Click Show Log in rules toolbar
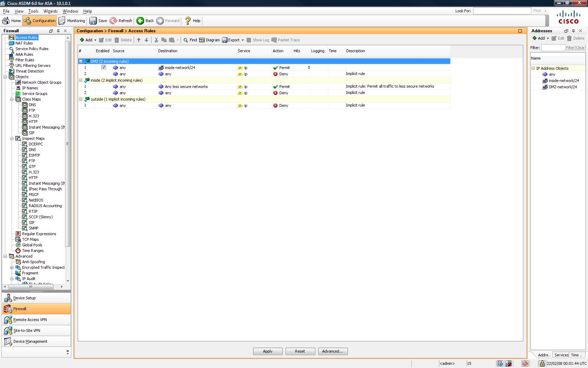 point(258,40)
